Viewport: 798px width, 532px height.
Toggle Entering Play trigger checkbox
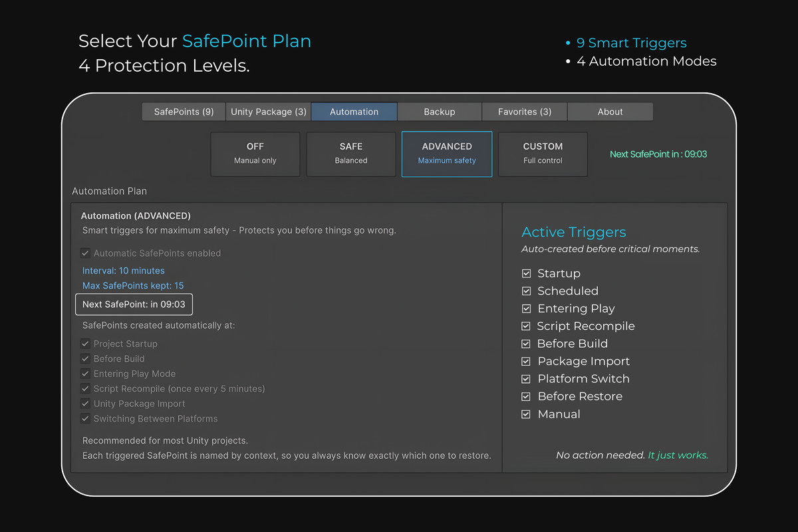tap(526, 309)
